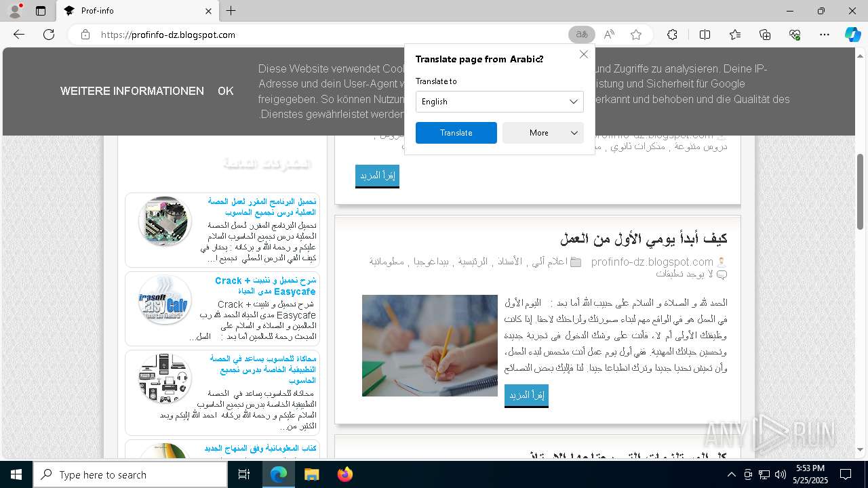The height and width of the screenshot is (488, 868).
Task: Click the browser Back arrow
Action: click(19, 35)
